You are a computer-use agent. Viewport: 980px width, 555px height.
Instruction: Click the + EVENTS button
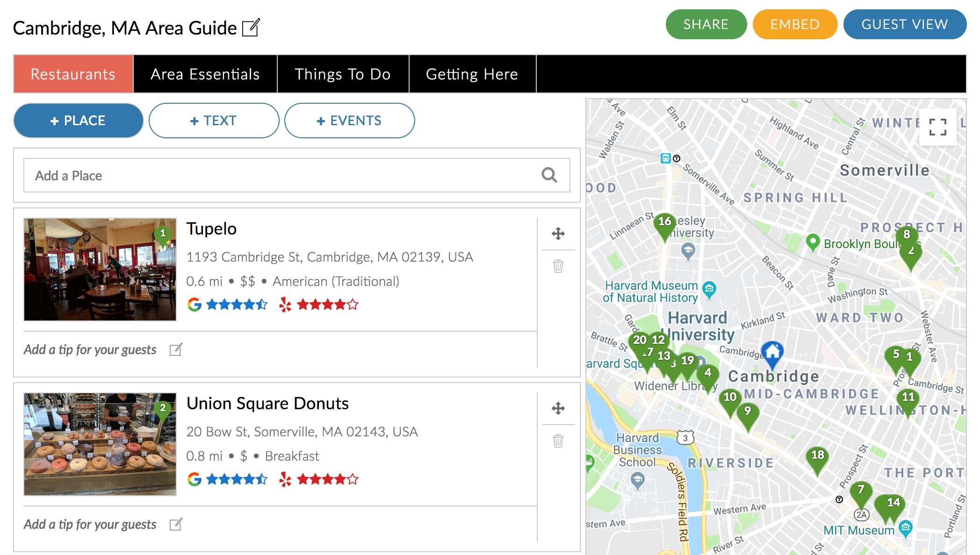(x=349, y=121)
